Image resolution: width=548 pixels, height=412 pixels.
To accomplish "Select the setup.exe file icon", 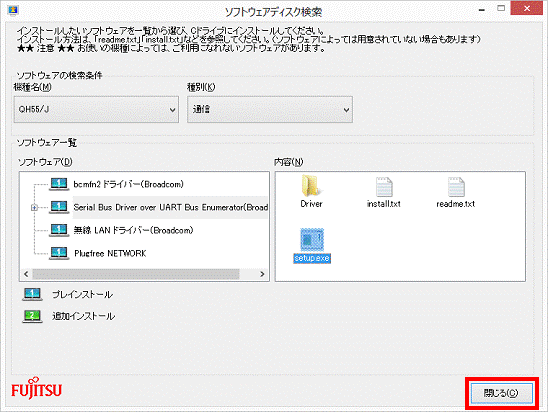I will coord(312,239).
